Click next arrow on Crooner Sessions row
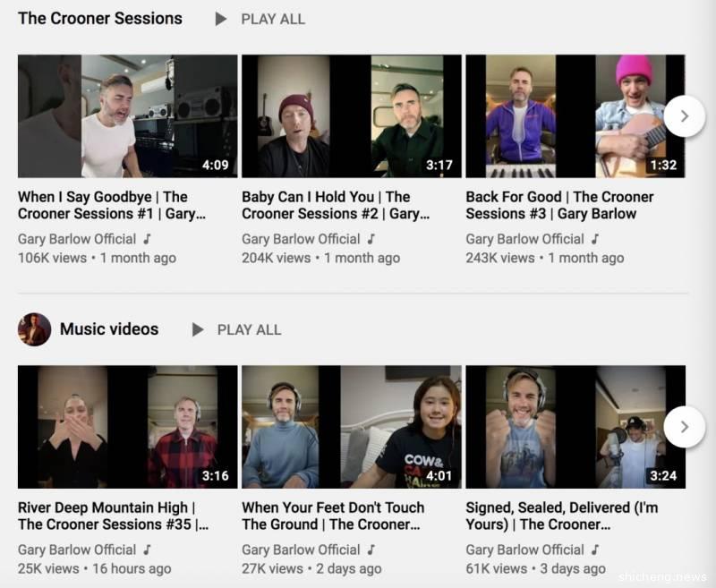Image resolution: width=716 pixels, height=588 pixels. pyautogui.click(x=684, y=116)
